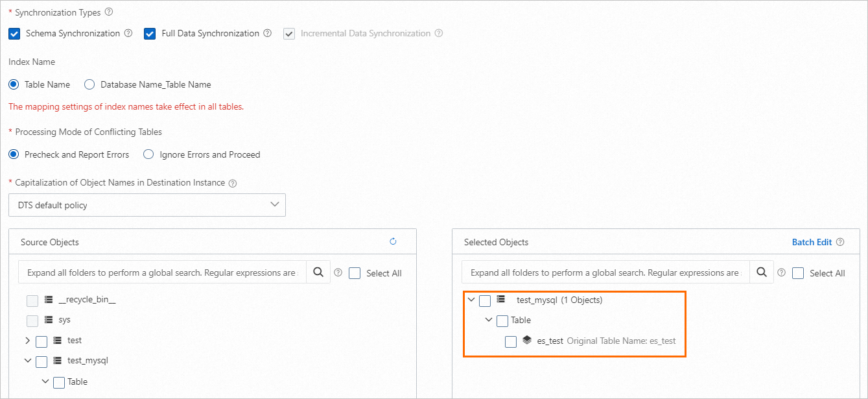Image resolution: width=868 pixels, height=399 pixels.
Task: Collapse Table node under Selected Objects
Action: 489,320
